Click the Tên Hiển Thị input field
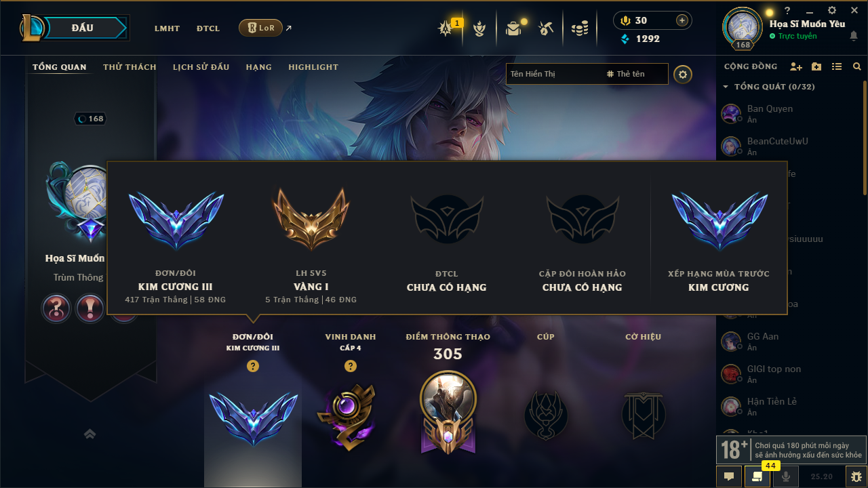868x488 pixels. pos(553,74)
